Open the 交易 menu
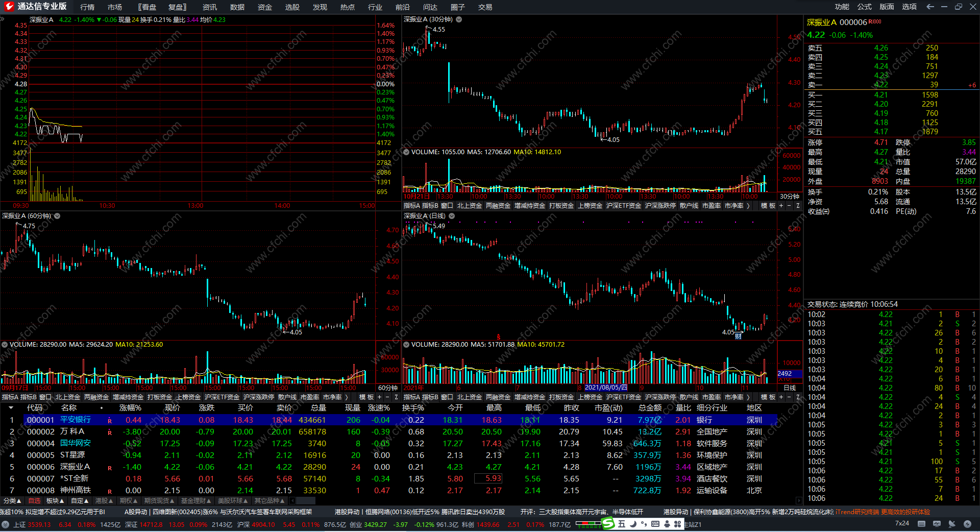Viewport: 980px width, 532px height. 485,7
